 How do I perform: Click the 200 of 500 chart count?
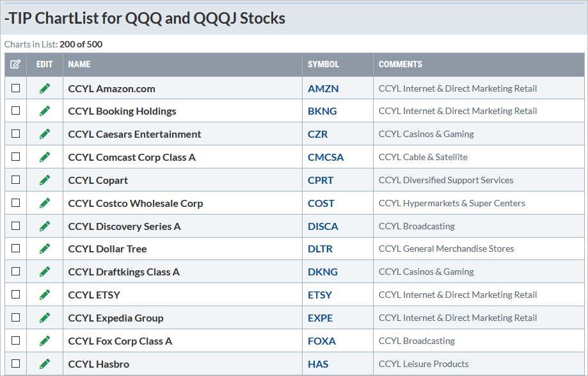coord(81,44)
